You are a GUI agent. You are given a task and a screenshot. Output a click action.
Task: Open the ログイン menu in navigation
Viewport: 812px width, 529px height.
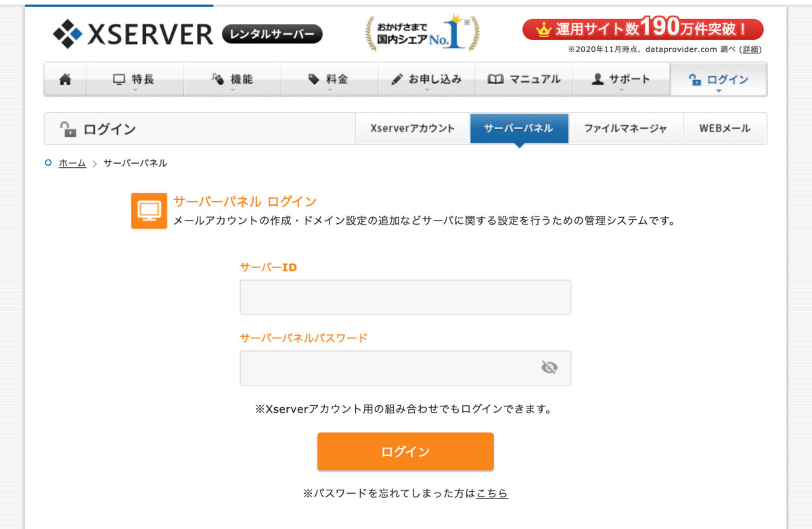click(x=719, y=80)
